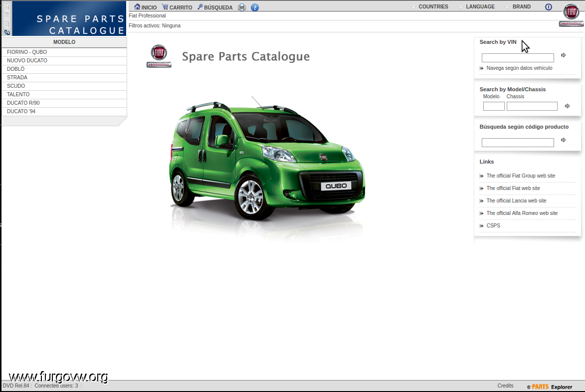Open Navega según datos vehículo link
The height and width of the screenshot is (392, 585).
pos(519,68)
